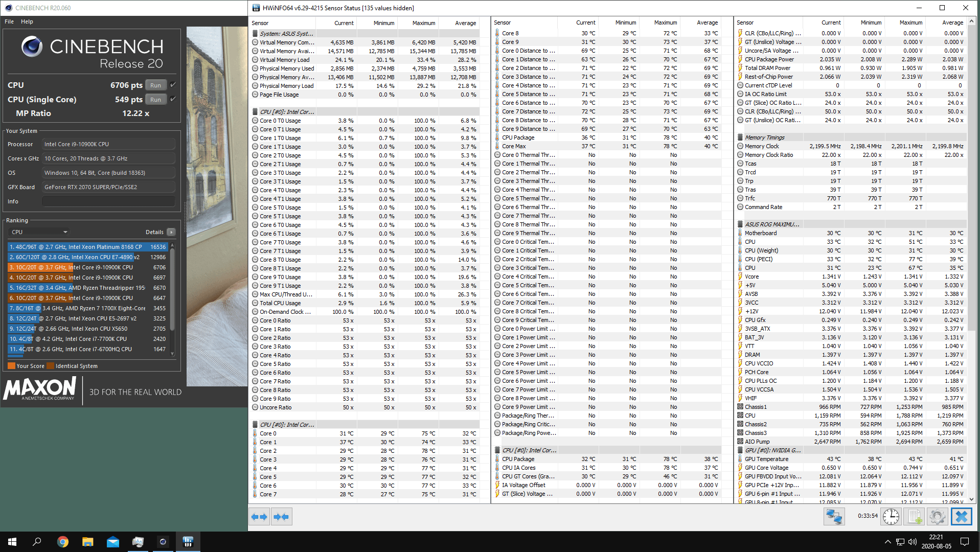Click the Processor field showing i9-10900K
Screen dimensions: 980x552
pos(108,144)
